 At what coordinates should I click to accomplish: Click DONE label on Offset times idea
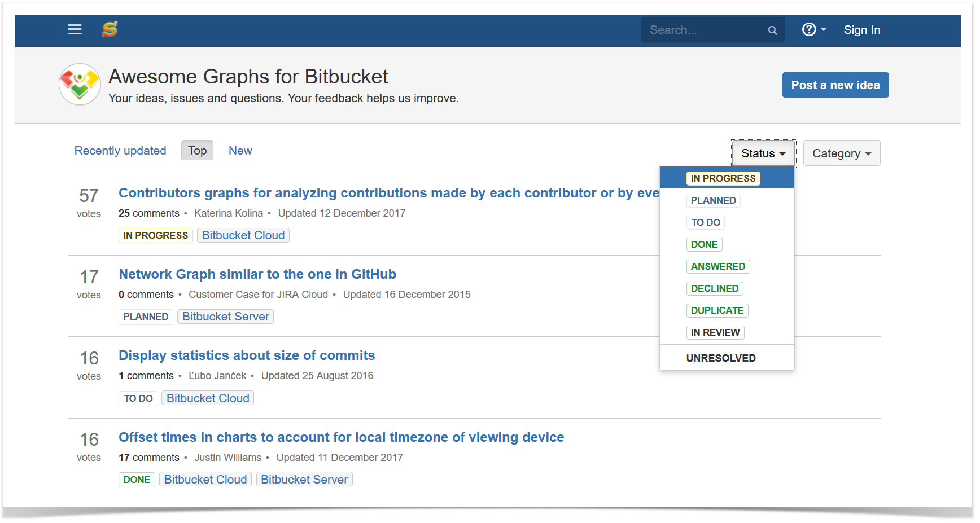(137, 480)
